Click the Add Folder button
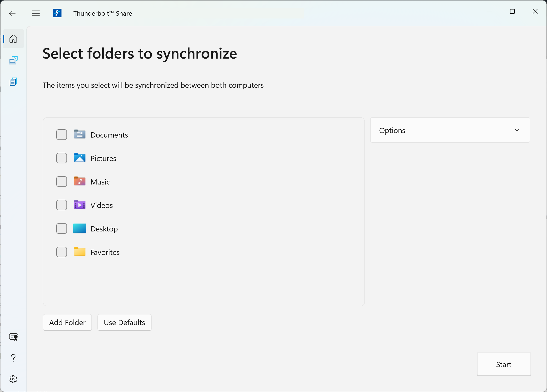The width and height of the screenshot is (547, 392). [x=67, y=322]
